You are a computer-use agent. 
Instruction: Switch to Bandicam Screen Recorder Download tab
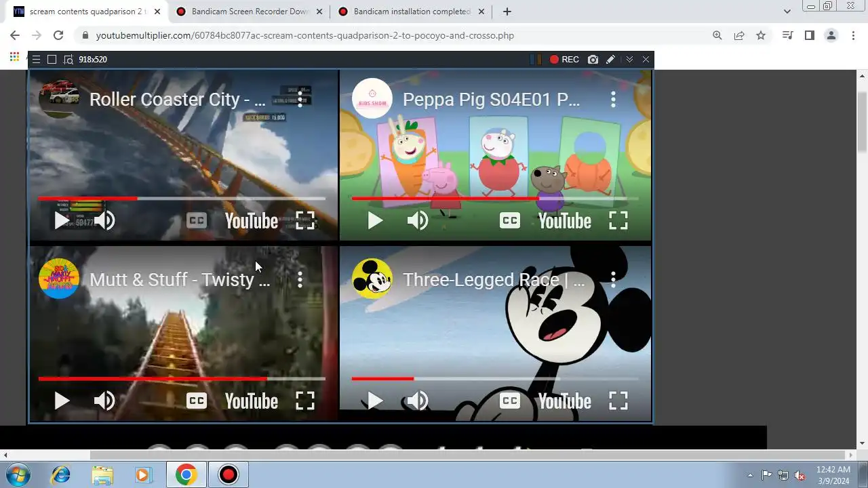click(250, 12)
